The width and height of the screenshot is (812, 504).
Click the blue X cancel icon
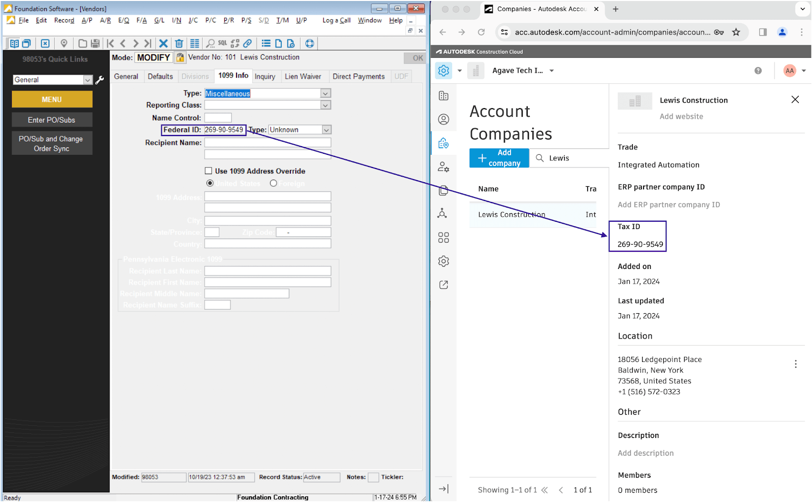pyautogui.click(x=163, y=44)
